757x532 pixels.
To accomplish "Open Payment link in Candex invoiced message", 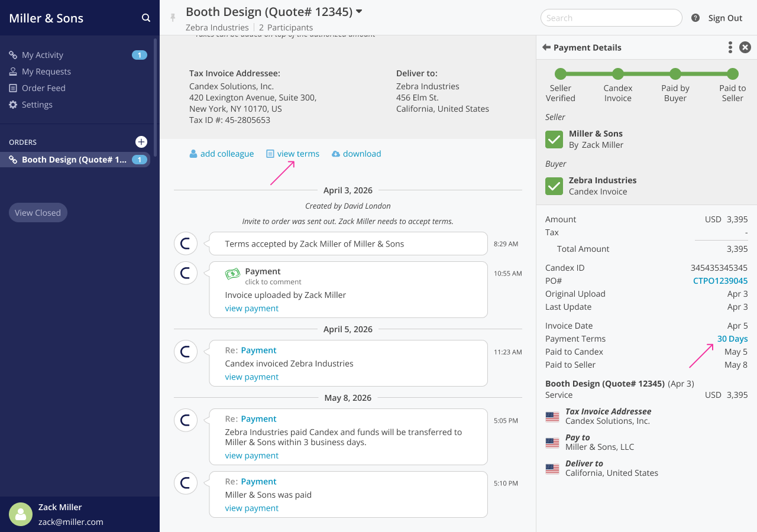I will click(258, 351).
